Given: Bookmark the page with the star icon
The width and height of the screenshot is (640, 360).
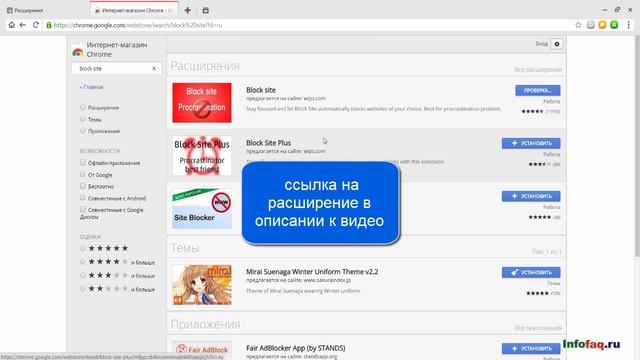Looking at the screenshot, I should (x=578, y=25).
